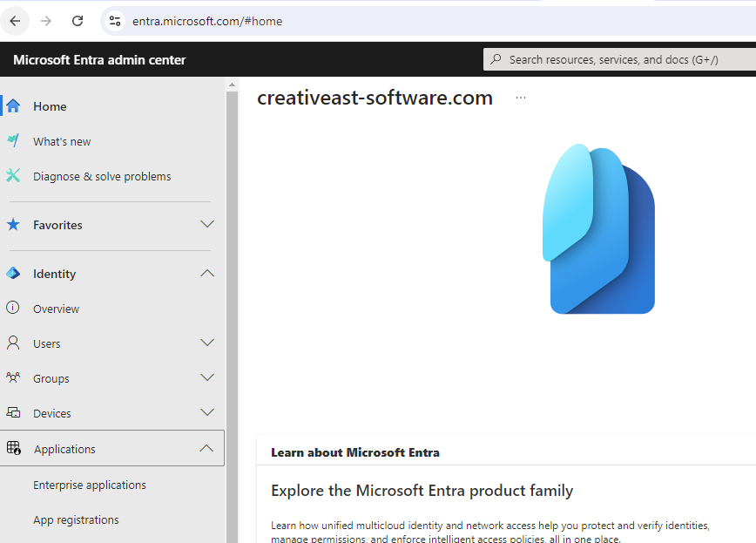Screen dimensions: 756x543
Task: Click the Identity diamond icon
Action: [x=13, y=274]
